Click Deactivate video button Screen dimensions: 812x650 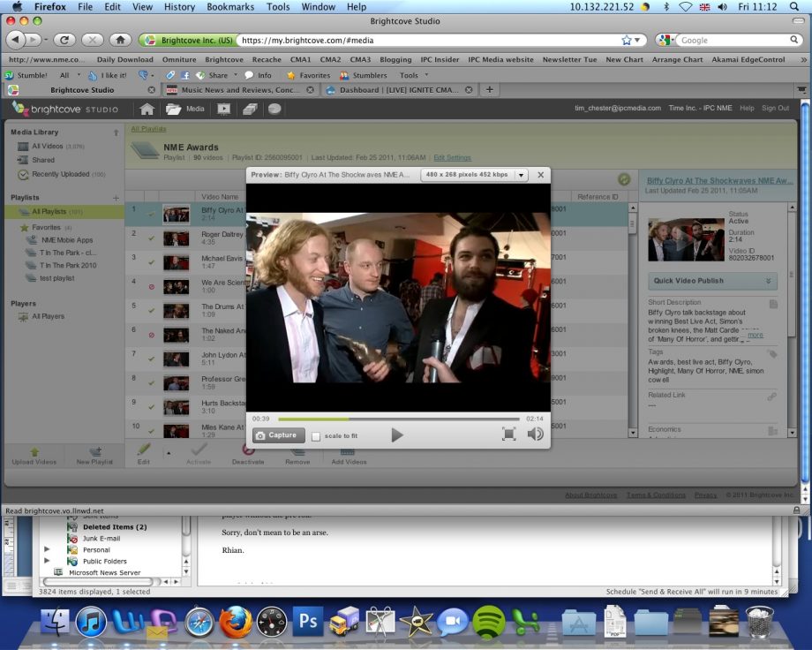248,455
